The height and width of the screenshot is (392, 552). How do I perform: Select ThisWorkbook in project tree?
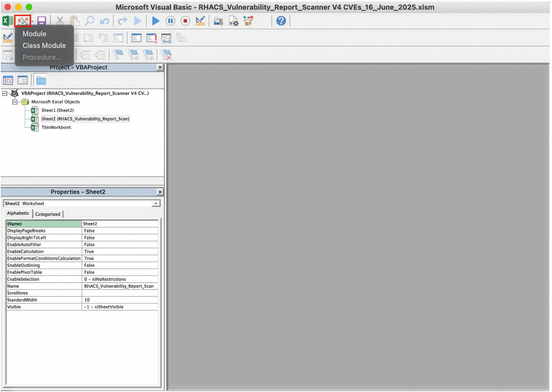pos(57,127)
